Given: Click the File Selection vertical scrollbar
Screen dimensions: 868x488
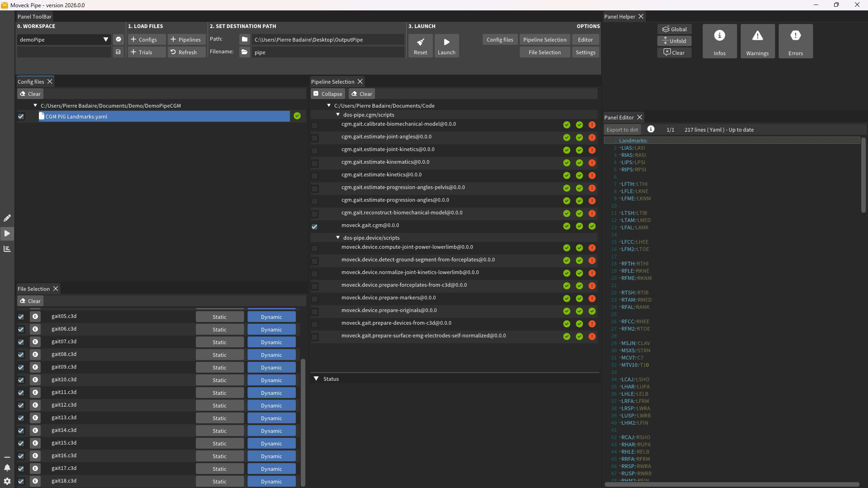Looking at the screenshot, I should [x=303, y=422].
